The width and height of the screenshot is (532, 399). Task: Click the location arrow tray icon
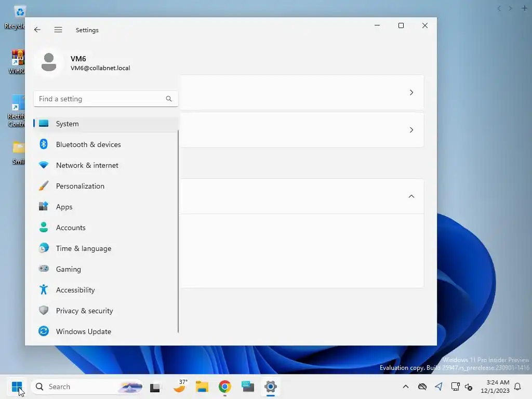coord(438,387)
